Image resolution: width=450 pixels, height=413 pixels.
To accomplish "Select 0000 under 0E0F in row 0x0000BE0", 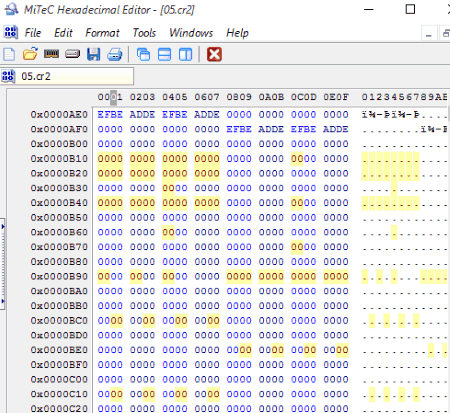I will [336, 350].
